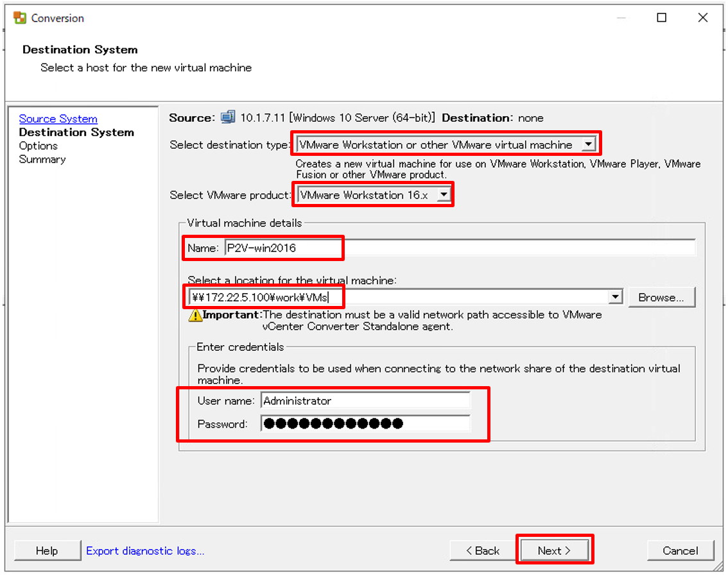Select the Summary step in sidebar

tap(42, 159)
